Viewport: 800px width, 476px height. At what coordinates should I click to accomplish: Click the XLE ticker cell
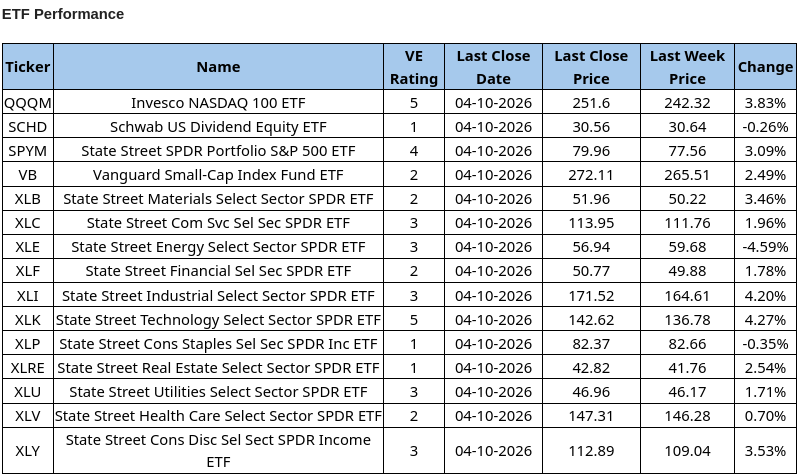point(27,247)
